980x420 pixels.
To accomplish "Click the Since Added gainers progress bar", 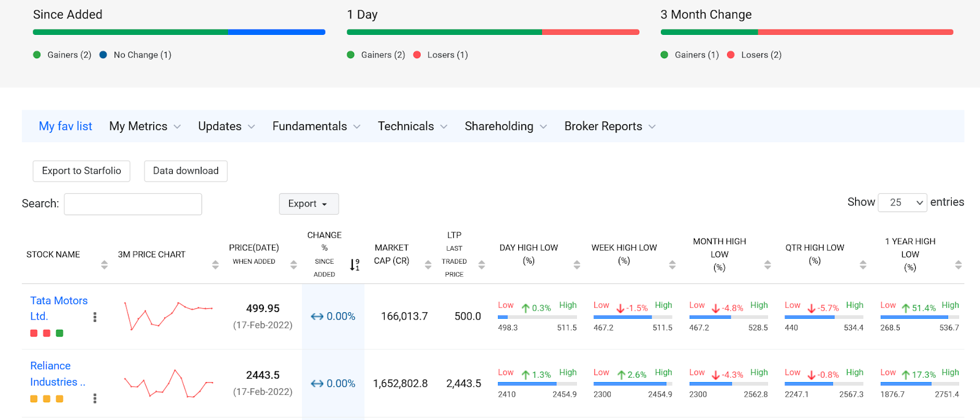I will (130, 32).
